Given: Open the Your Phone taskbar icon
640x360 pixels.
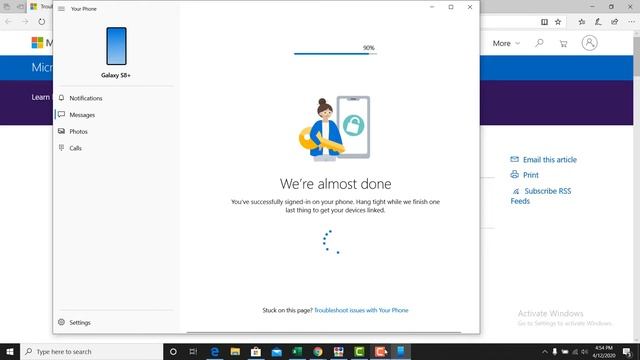Looking at the screenshot, I should [x=401, y=351].
